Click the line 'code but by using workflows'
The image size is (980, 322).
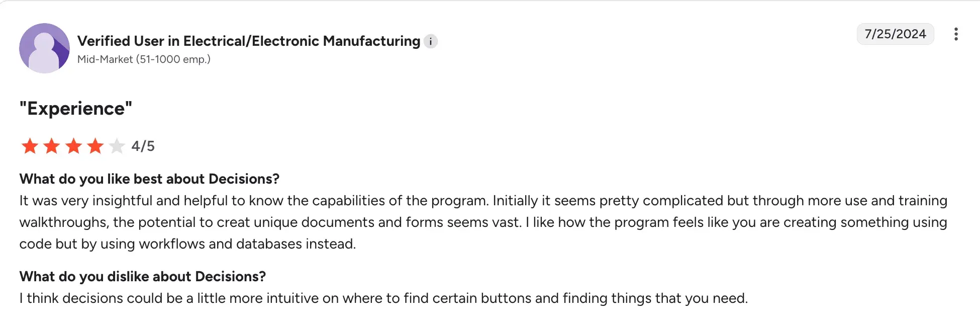pyautogui.click(x=187, y=244)
